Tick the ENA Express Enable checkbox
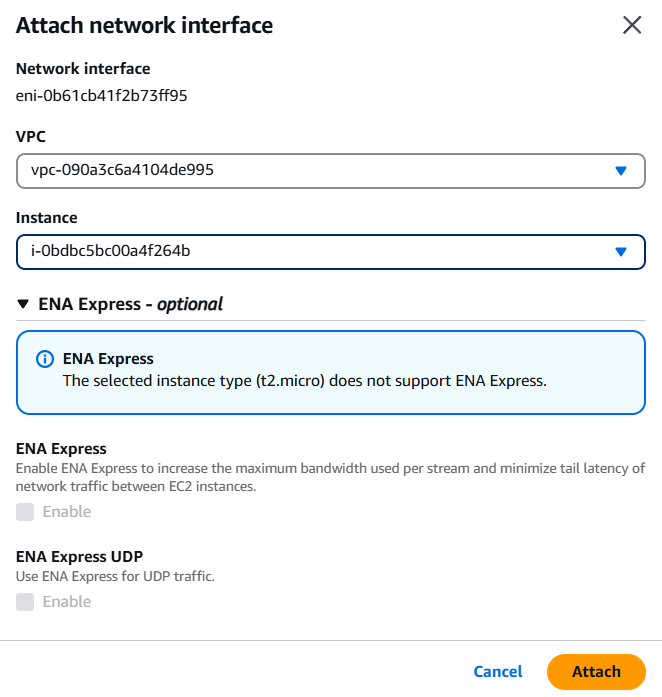This screenshot has width=662, height=697. (x=25, y=512)
